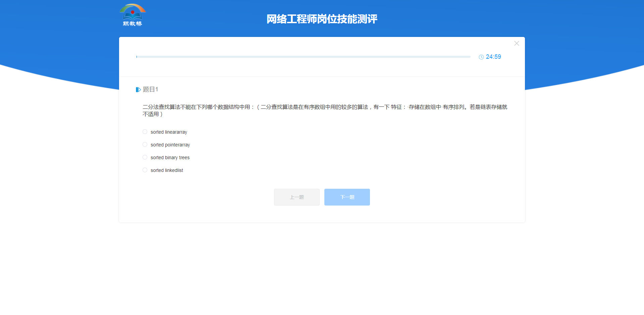
Task: Click the 网络工程师岗位技能测评 page title
Action: tap(322, 19)
